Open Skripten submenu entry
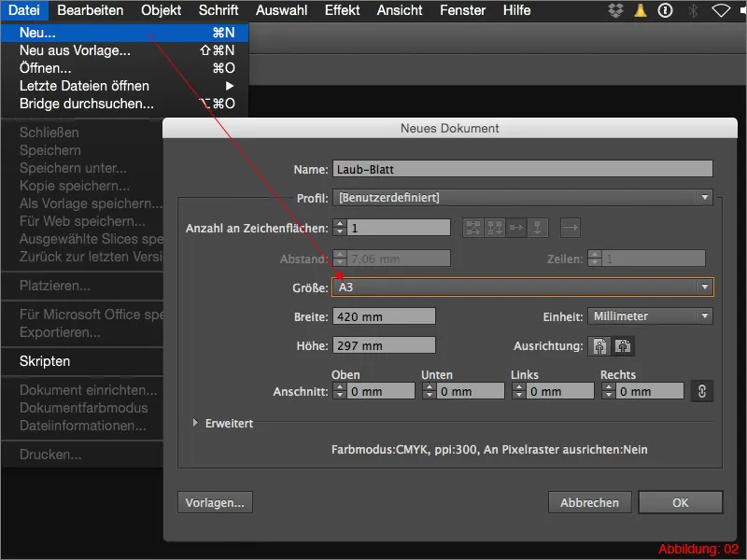 (82, 361)
